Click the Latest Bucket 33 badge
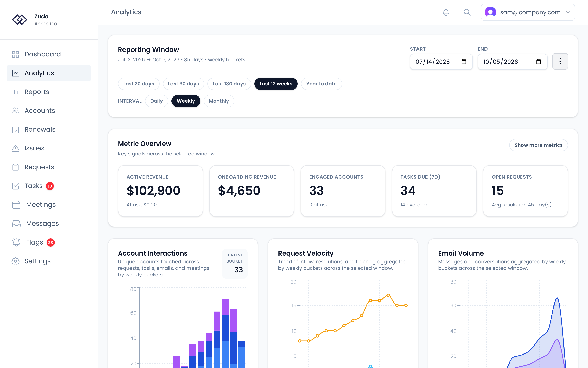 click(235, 264)
